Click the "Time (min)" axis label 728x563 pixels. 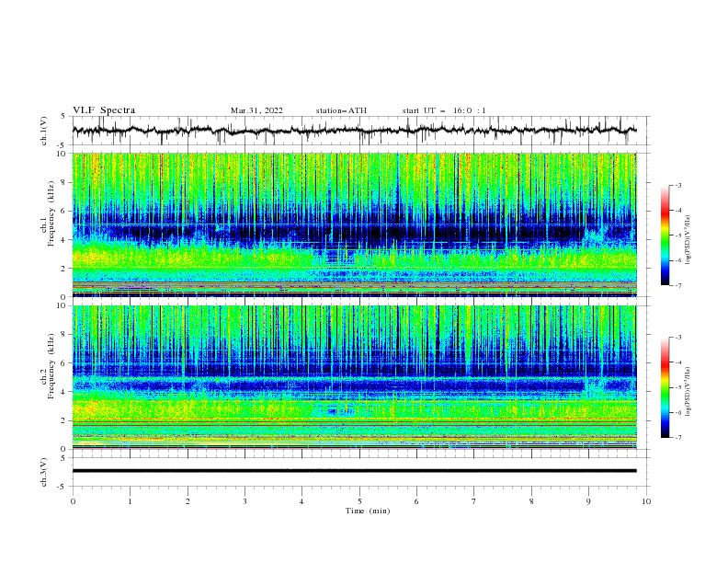coord(368,511)
